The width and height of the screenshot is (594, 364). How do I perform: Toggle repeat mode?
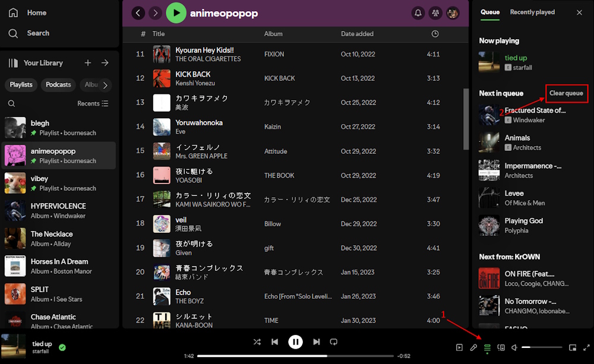[x=334, y=342]
